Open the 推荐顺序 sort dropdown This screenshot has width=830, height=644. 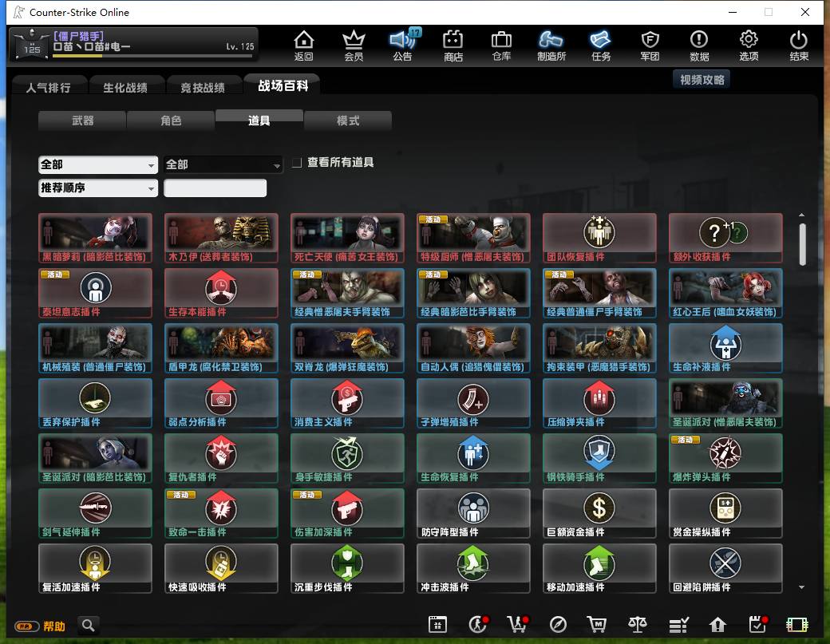[98, 188]
